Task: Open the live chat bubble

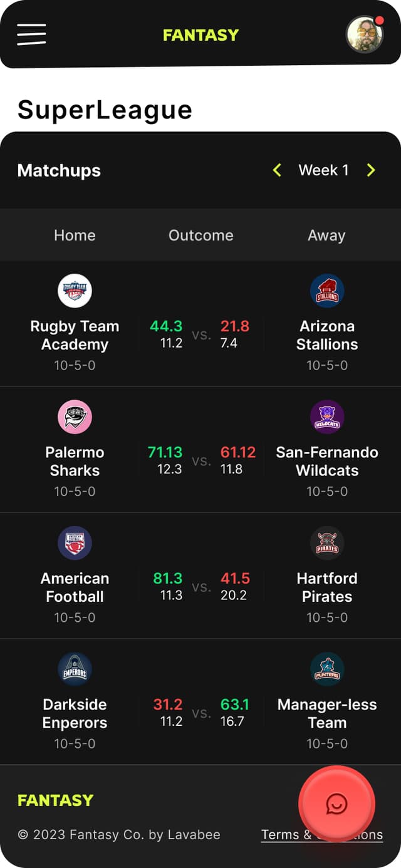Action: [337, 802]
